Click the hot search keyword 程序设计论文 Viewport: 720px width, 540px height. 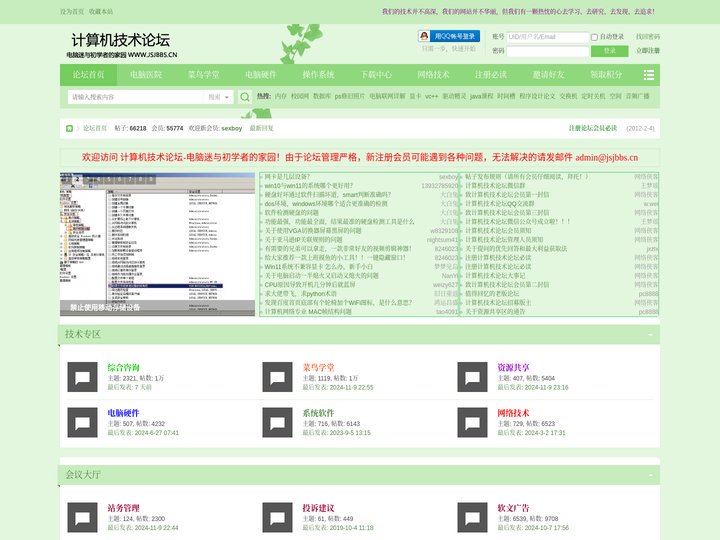pyautogui.click(x=537, y=96)
